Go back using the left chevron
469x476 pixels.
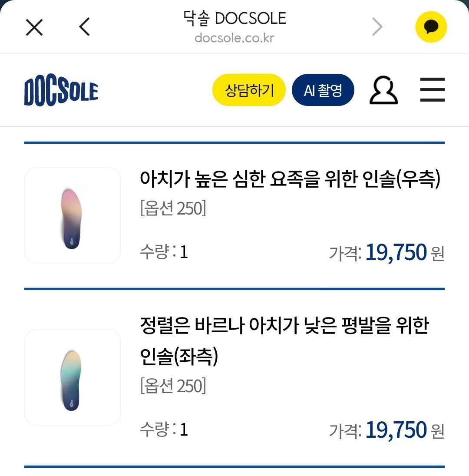coord(84,27)
